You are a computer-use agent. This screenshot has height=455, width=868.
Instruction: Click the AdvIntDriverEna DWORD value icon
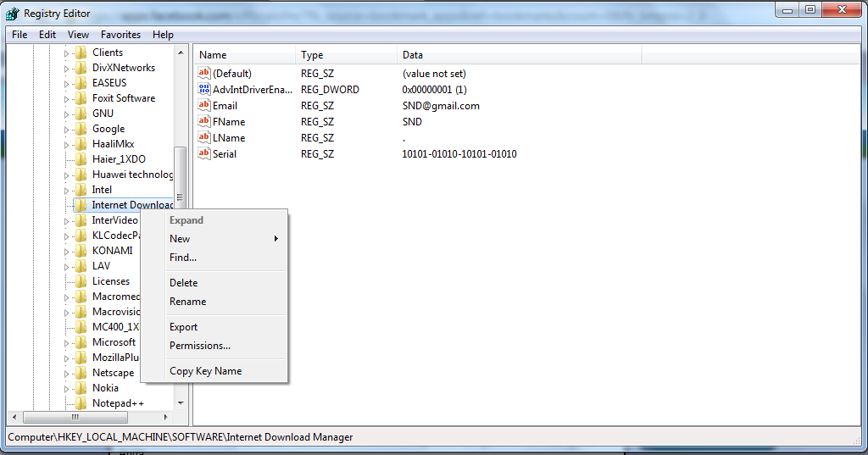[x=204, y=89]
